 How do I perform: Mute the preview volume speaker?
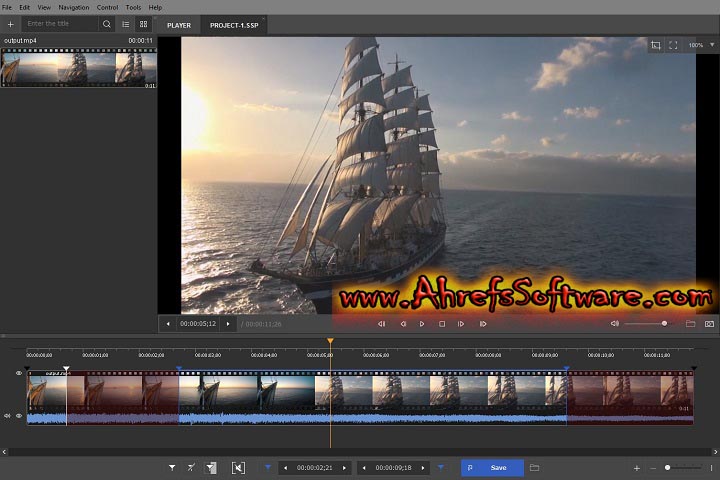point(614,324)
